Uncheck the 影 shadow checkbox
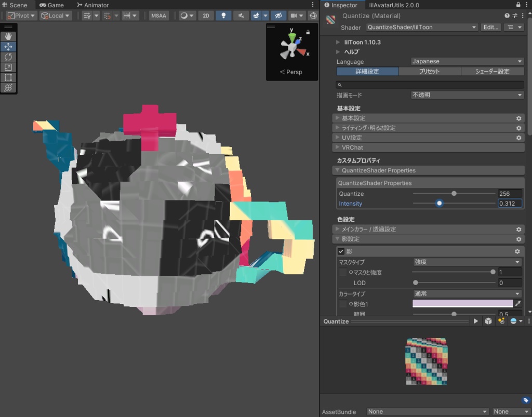This screenshot has height=417, width=532. [x=340, y=251]
